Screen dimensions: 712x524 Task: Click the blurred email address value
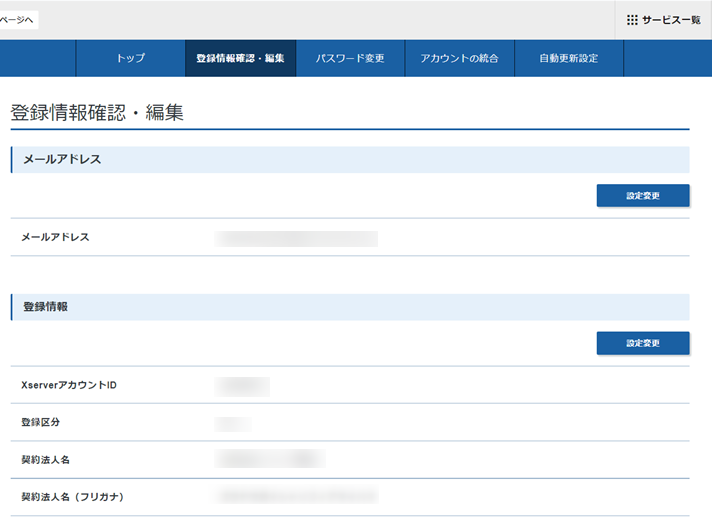pos(297,238)
